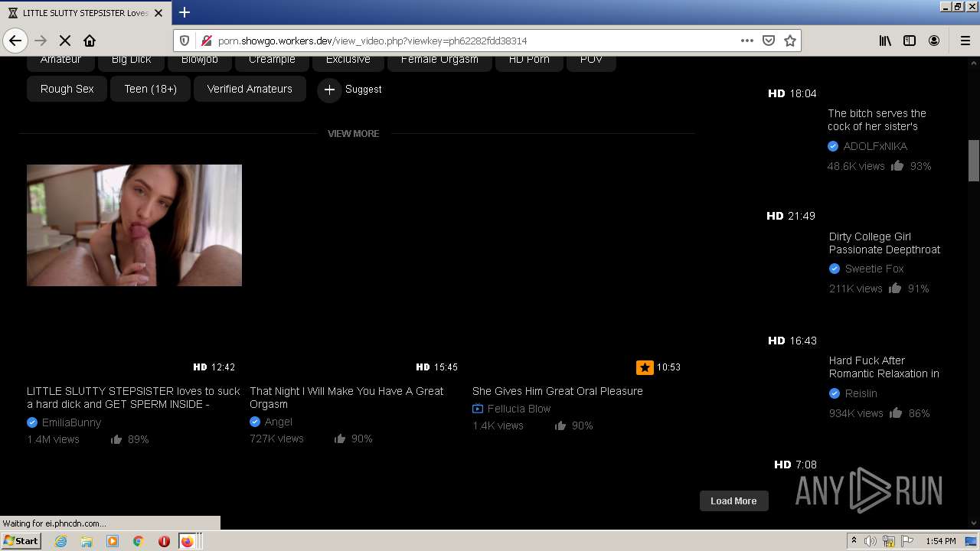Viewport: 980px width, 551px height.
Task: Click the page vertical scrollbar thumb
Action: (974, 161)
